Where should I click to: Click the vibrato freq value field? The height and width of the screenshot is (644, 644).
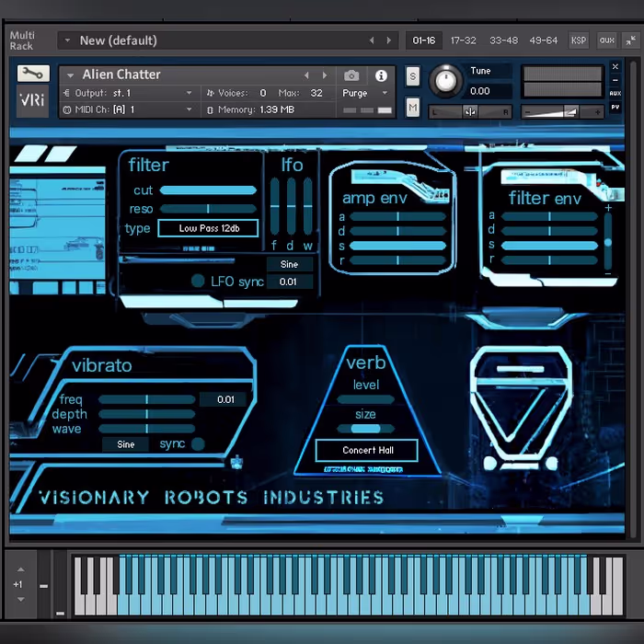click(225, 399)
